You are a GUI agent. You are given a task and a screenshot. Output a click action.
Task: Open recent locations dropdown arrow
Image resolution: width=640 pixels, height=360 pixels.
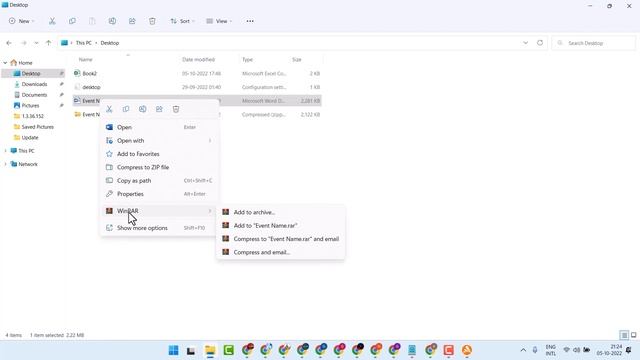click(x=36, y=43)
